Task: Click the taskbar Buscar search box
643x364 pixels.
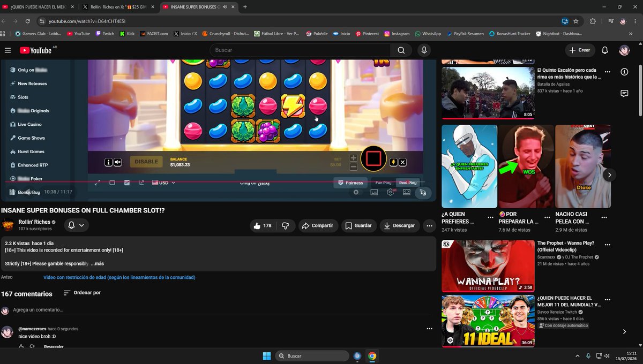Action: [312, 356]
